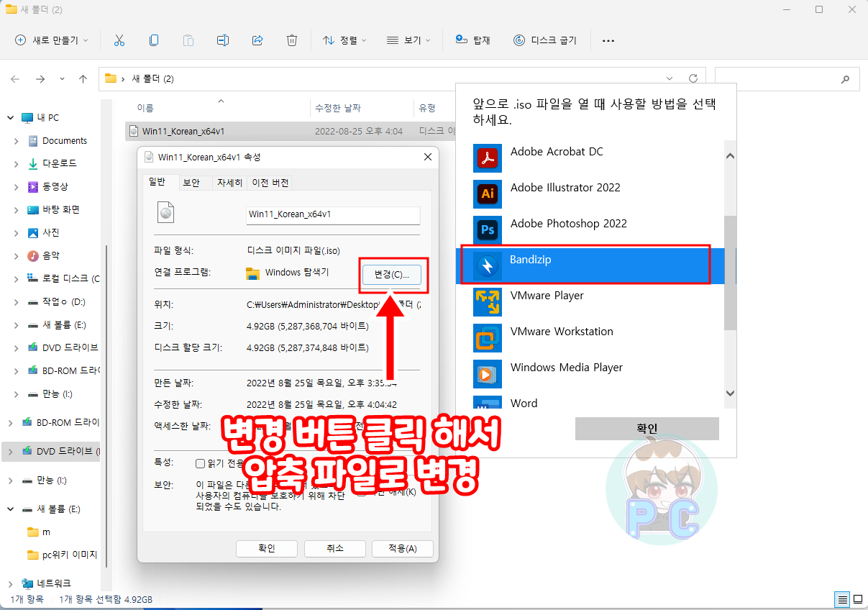Select the Word app entry

pyautogui.click(x=590, y=403)
